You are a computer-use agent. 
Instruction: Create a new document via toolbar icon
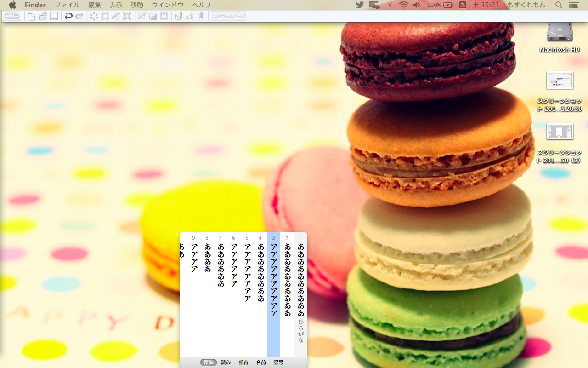point(31,17)
